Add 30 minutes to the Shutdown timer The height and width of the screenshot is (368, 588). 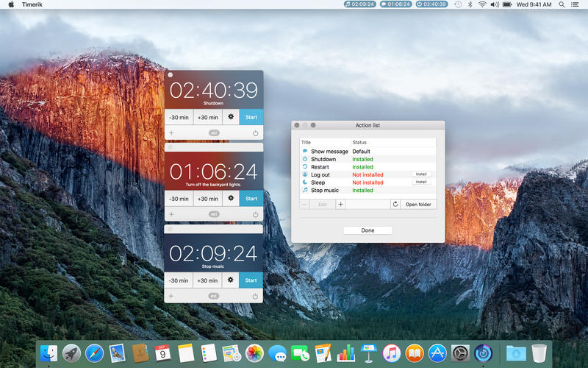[x=207, y=117]
